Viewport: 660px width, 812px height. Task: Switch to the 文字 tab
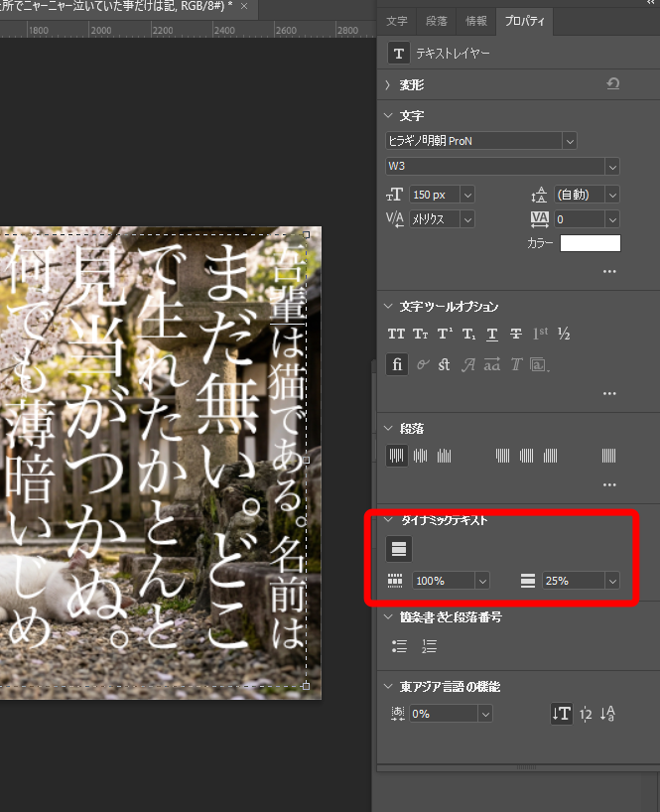pyautogui.click(x=397, y=21)
